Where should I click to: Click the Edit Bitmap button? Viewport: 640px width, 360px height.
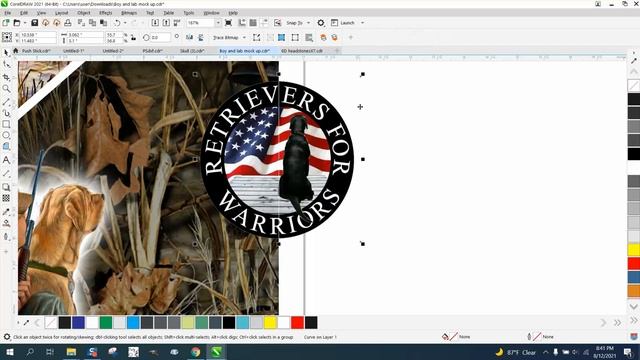tap(256, 38)
